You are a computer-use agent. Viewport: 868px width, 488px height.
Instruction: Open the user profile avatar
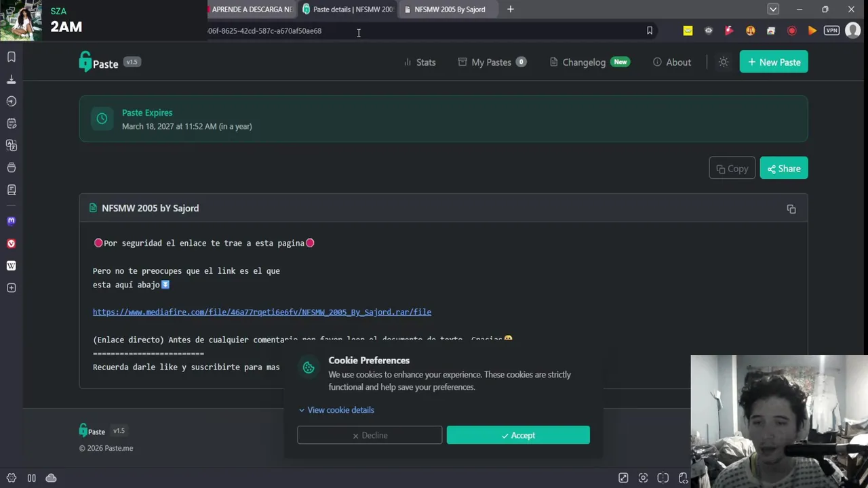pyautogui.click(x=853, y=30)
